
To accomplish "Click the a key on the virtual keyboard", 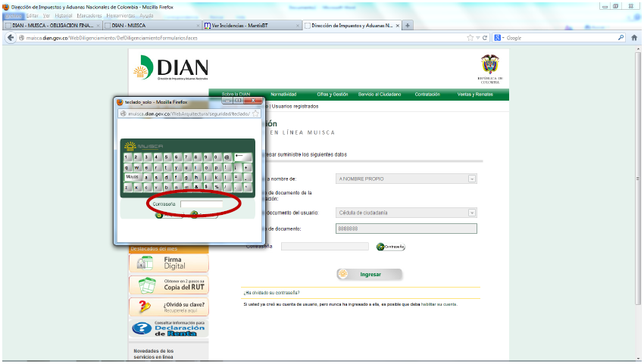I will click(147, 177).
